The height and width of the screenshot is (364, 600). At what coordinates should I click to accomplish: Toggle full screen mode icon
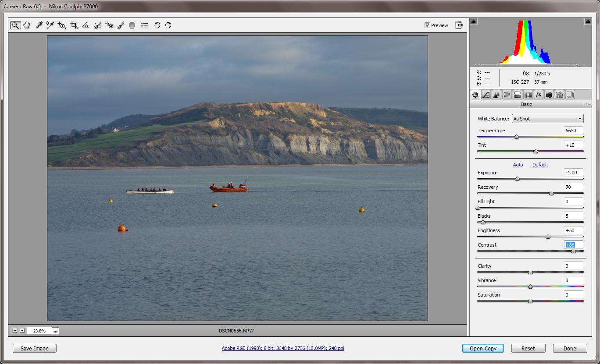(x=459, y=25)
